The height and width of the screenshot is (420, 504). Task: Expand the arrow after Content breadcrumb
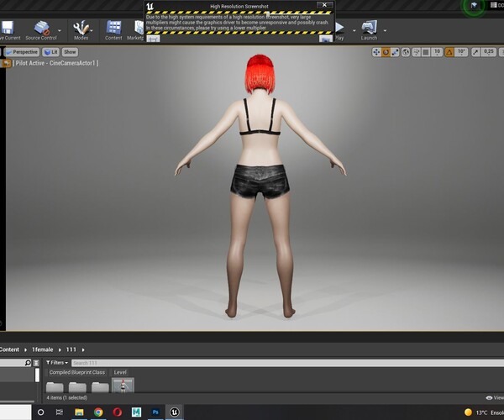pyautogui.click(x=26, y=349)
